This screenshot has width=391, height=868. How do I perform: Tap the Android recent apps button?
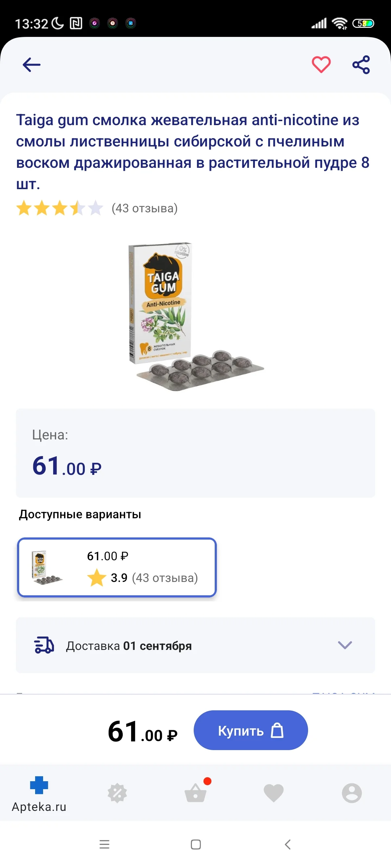click(104, 844)
